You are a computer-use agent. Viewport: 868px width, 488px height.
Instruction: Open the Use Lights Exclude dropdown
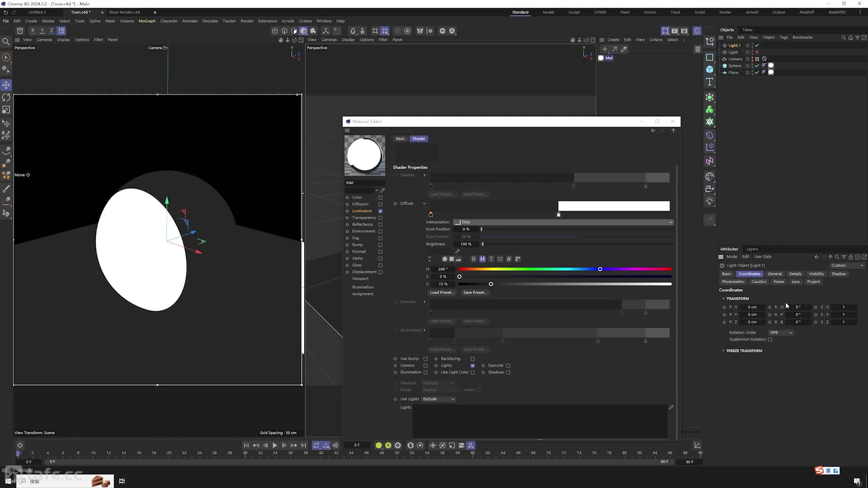[x=439, y=399]
